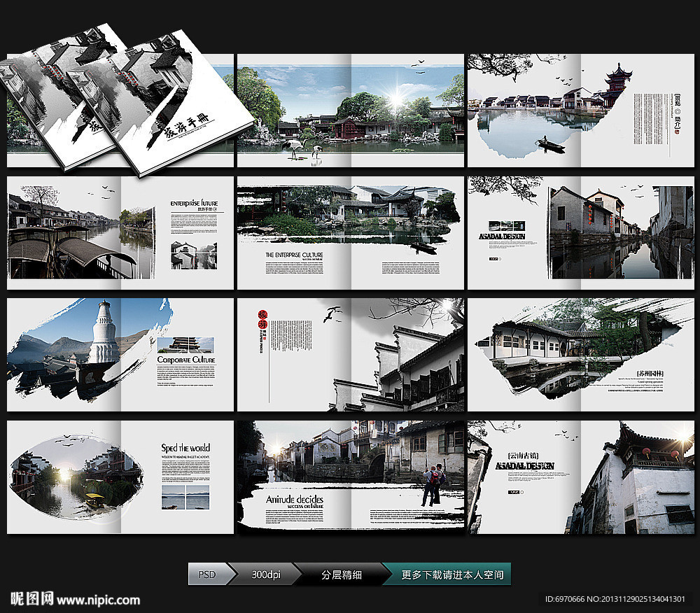Click the Corporate Culture heading
Viewport: 700px width, 613px height.
(186, 360)
